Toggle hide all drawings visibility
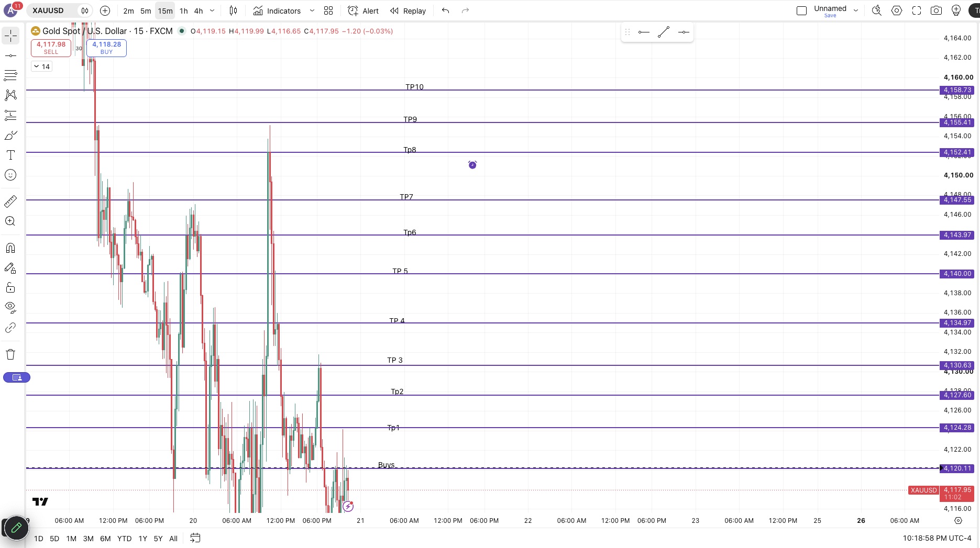The image size is (980, 548). point(10,308)
